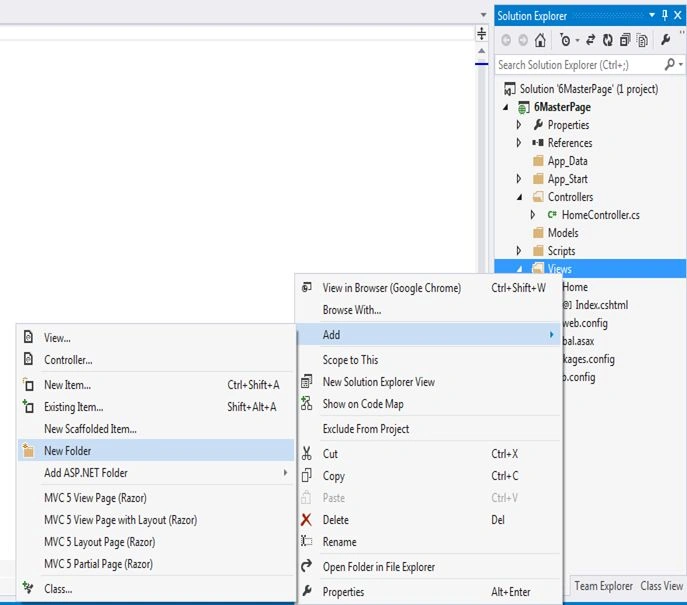Image resolution: width=687 pixels, height=605 pixels.
Task: Choose Delete from the context menu
Action: click(428, 520)
